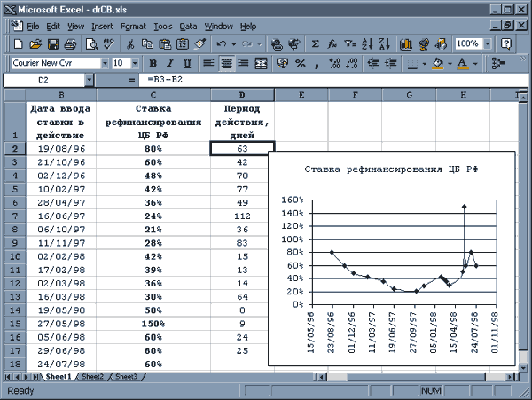The image size is (532, 400).
Task: Open a file with the Open folder icon
Action: click(x=35, y=43)
